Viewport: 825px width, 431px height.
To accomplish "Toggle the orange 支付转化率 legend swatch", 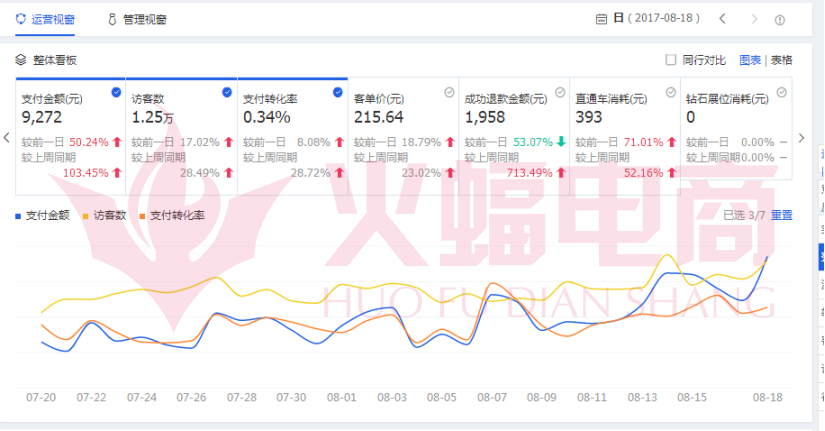I will (x=143, y=216).
